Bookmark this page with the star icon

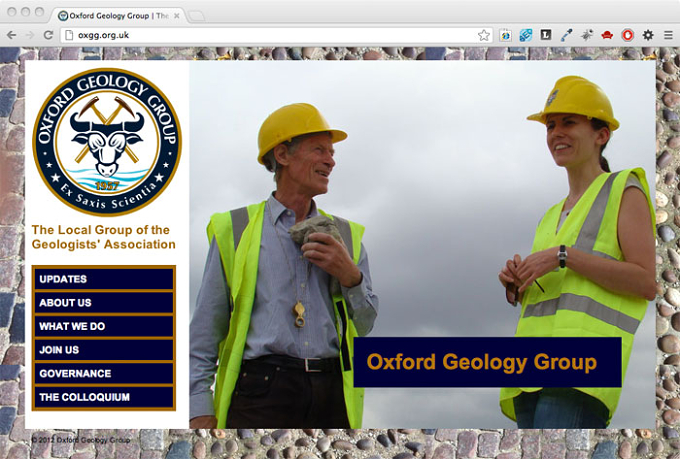tap(484, 35)
